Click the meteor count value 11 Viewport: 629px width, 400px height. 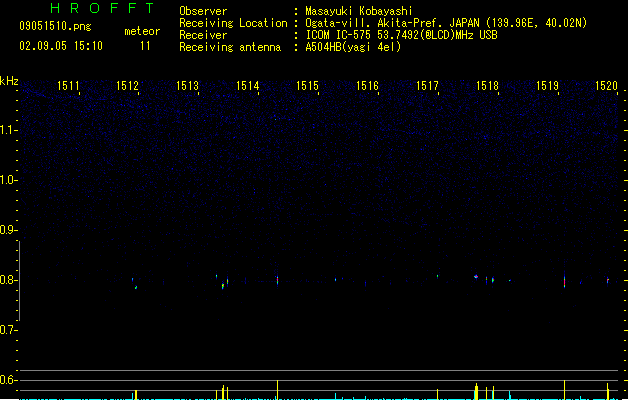145,46
